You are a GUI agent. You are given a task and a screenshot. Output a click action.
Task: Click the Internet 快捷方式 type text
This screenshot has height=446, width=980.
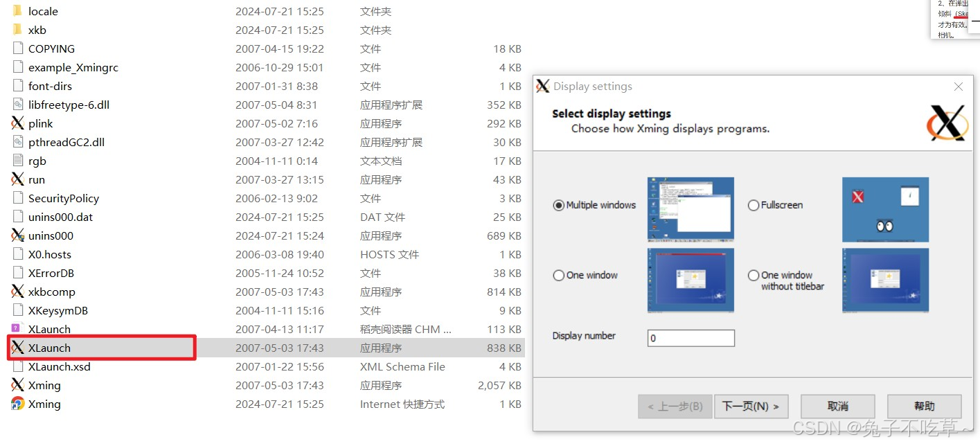click(x=402, y=404)
